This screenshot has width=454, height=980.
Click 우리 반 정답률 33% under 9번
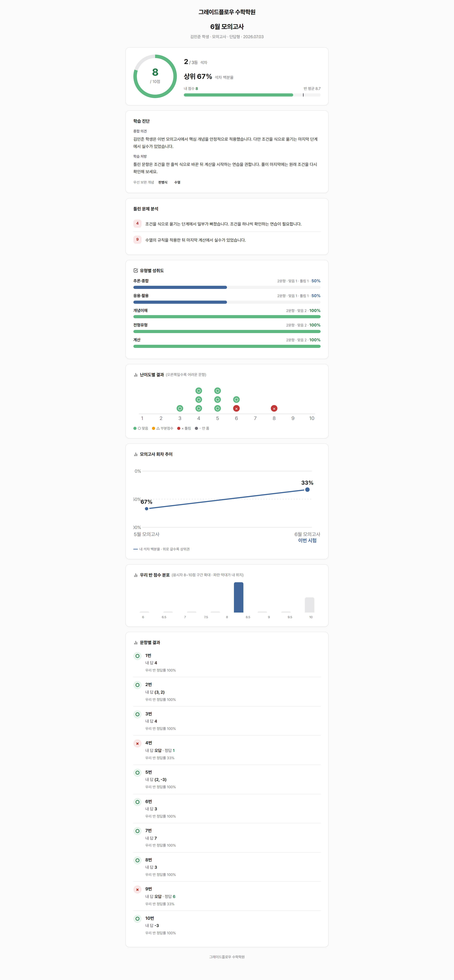click(160, 904)
